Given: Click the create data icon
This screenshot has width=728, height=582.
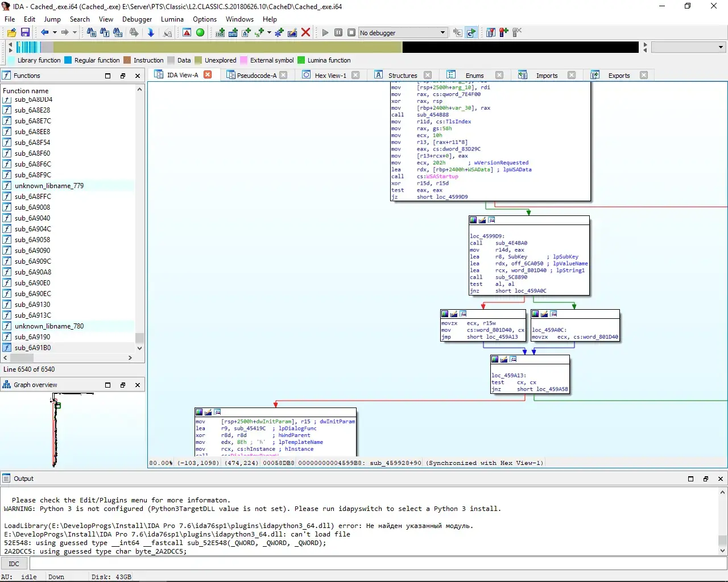Looking at the screenshot, I should (233, 33).
